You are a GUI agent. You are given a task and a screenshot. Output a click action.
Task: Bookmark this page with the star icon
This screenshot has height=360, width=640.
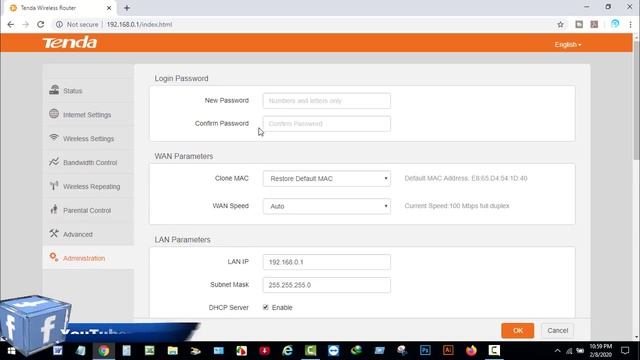click(560, 24)
